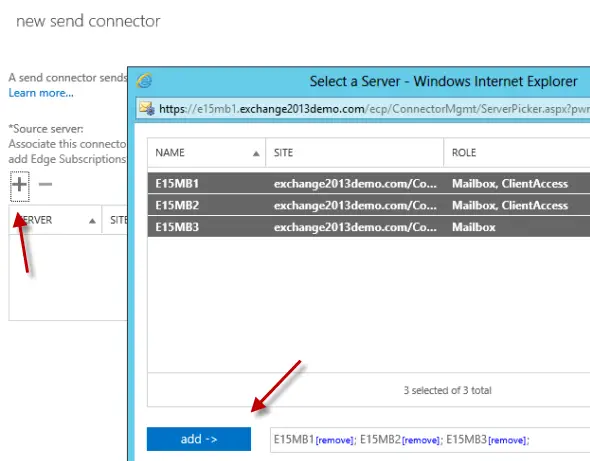Select the E15MB1 server row
The image size is (590, 461).
tap(369, 183)
